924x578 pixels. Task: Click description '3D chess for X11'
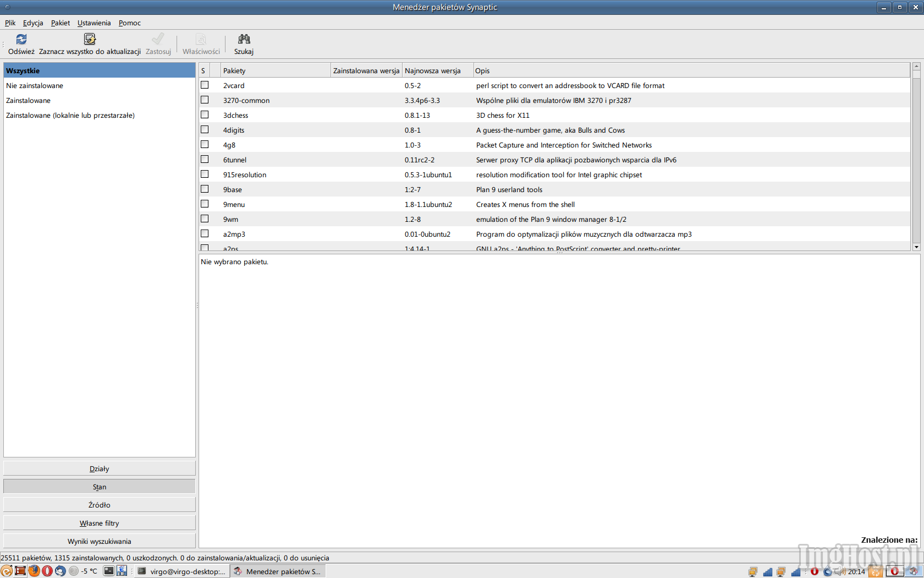coord(503,115)
